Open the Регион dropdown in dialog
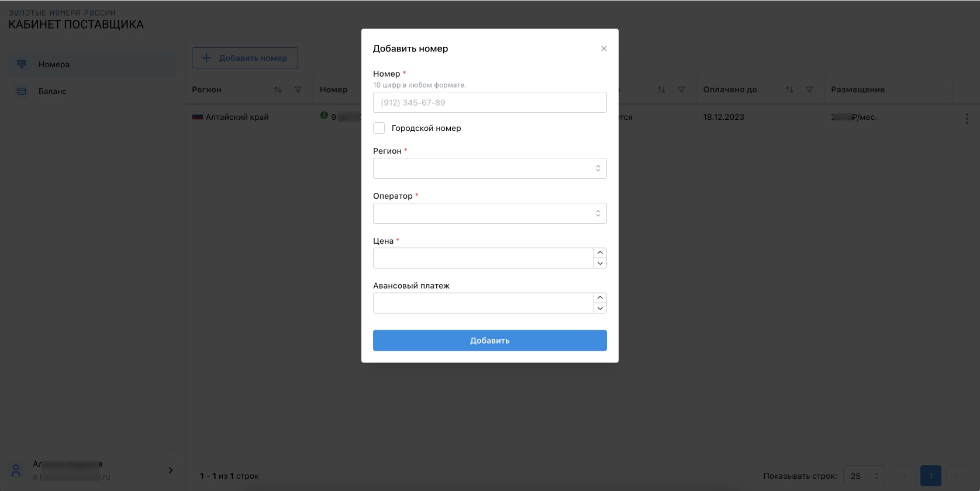The width and height of the screenshot is (980, 491). (x=490, y=168)
